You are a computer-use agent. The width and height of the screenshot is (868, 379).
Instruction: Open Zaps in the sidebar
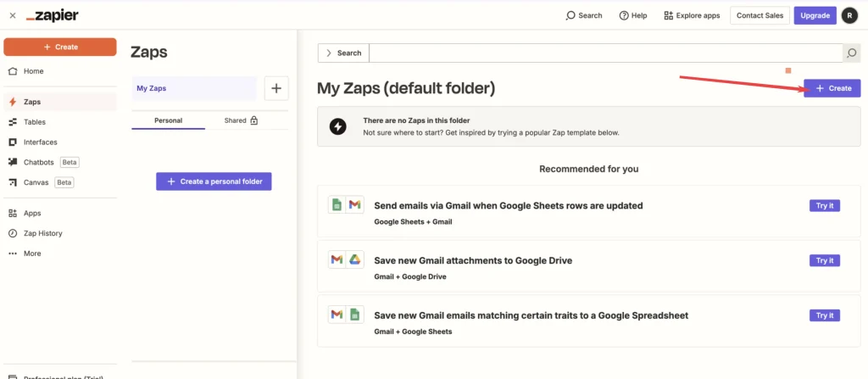click(60, 102)
